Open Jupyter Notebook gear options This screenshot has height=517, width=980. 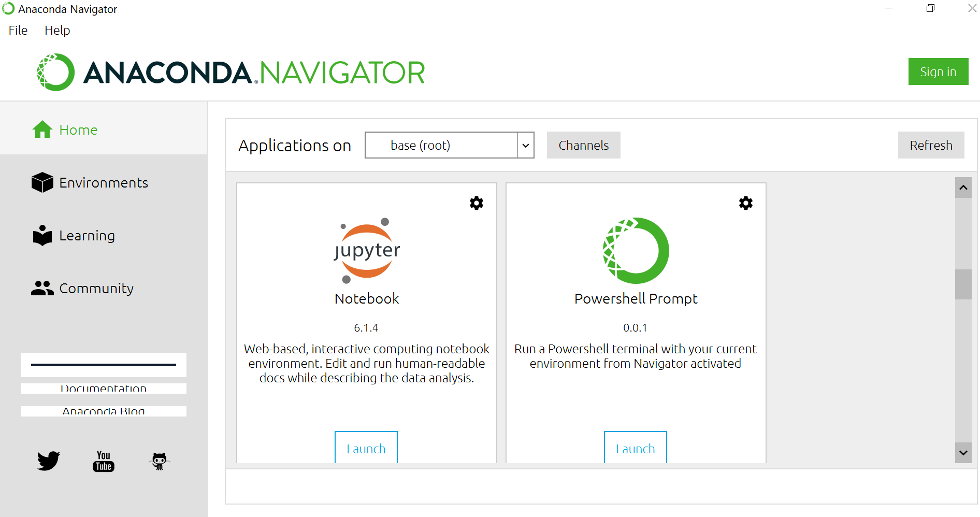477,203
